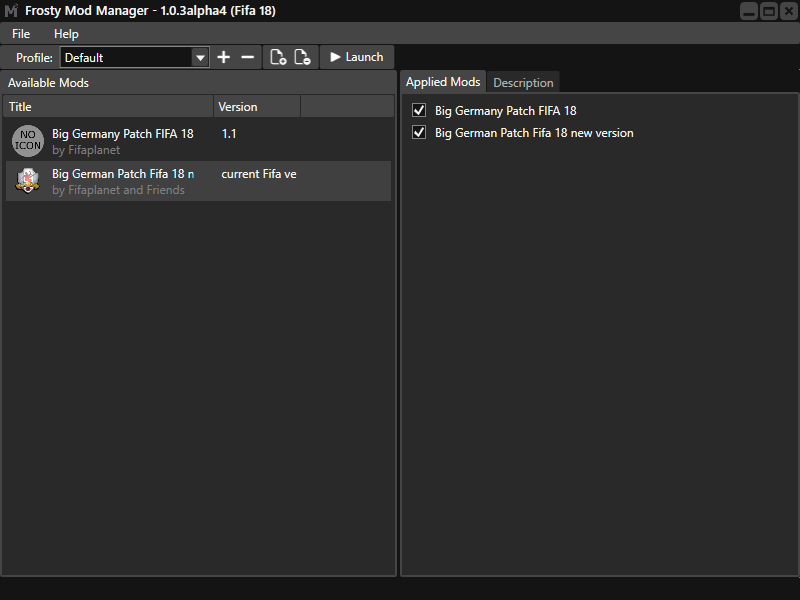The image size is (800, 600).
Task: Click the Frosty Mod Manager title bar logo
Action: (11, 11)
